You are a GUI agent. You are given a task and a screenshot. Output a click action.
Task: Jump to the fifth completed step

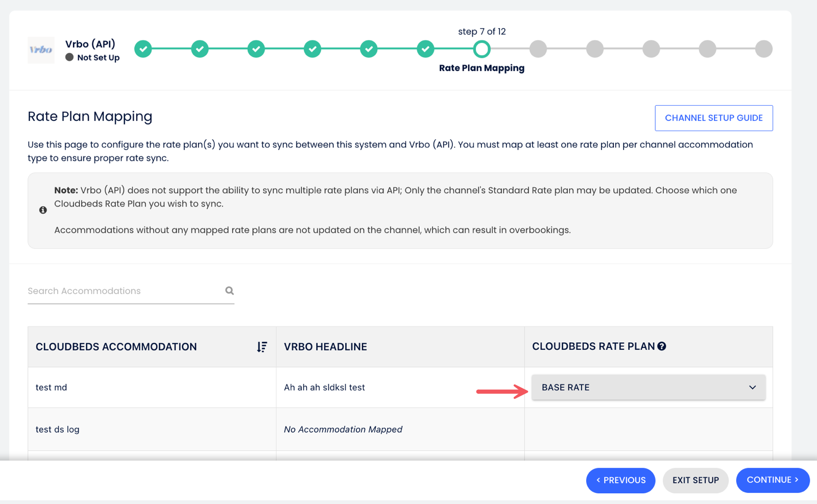[369, 49]
